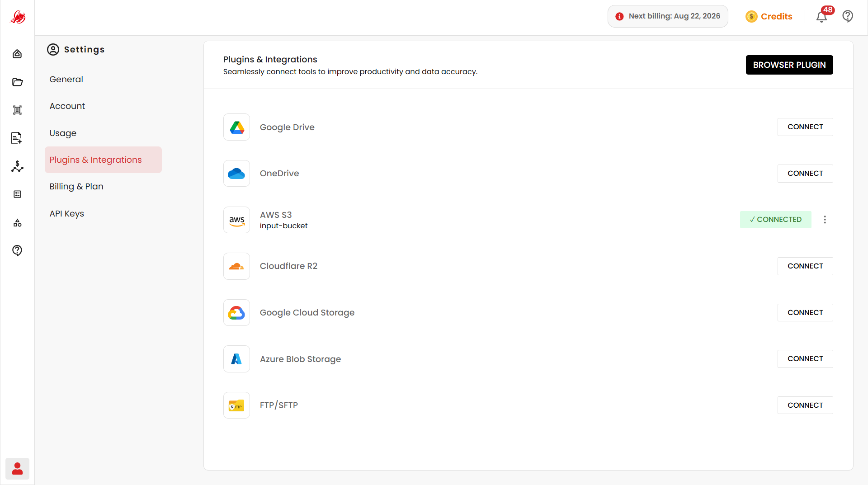
Task: Click the help question mark in top bar
Action: (848, 16)
